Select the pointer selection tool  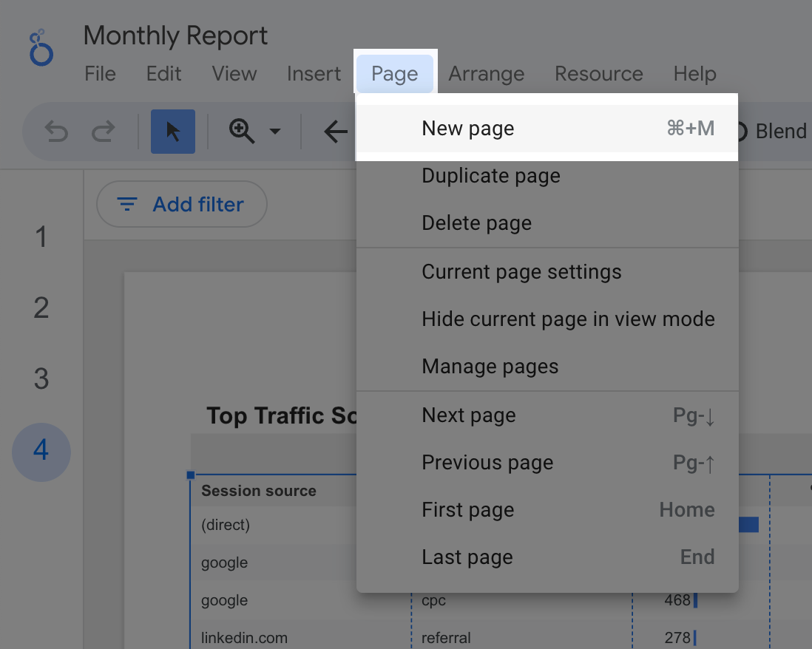(x=172, y=131)
